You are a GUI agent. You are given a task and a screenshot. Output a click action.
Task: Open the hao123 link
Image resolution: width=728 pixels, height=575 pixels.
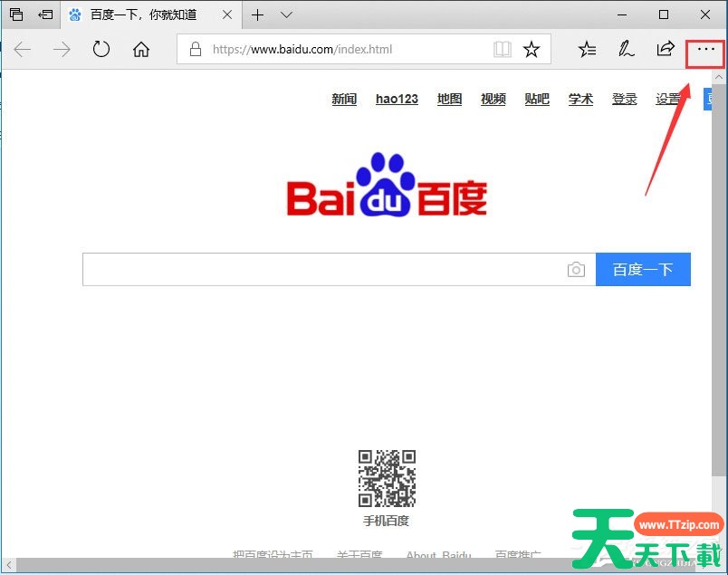(x=397, y=99)
